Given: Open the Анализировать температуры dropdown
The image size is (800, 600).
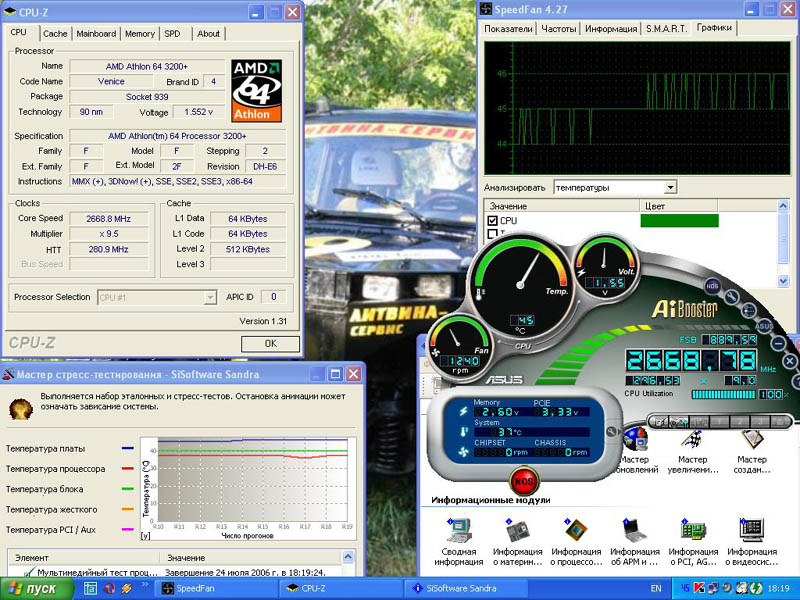Looking at the screenshot, I should pyautogui.click(x=615, y=188).
